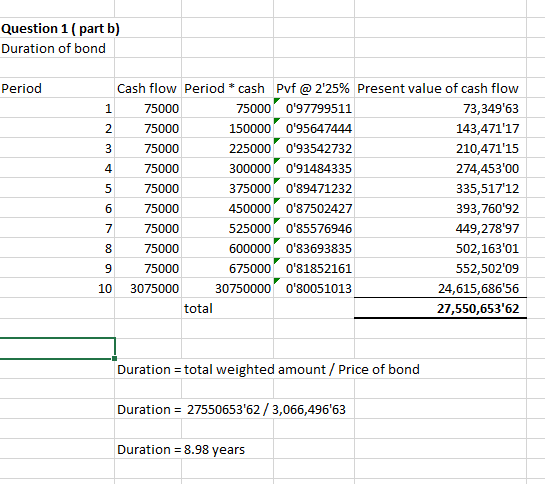Screen dimensions: 545x484
Task: Select the cell containing 225000
Action: point(227,148)
